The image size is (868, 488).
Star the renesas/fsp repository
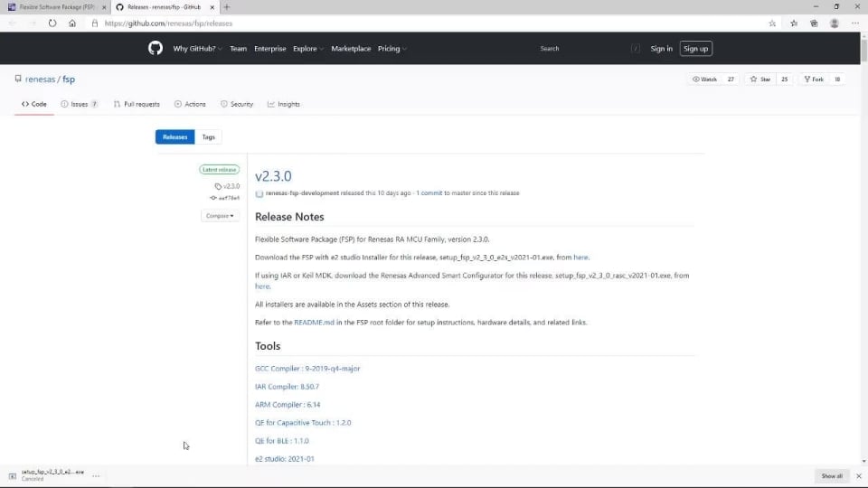(x=760, y=80)
